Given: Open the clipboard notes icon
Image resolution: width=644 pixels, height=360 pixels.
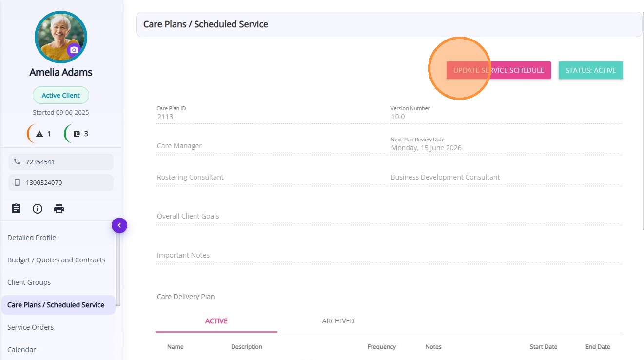Looking at the screenshot, I should [16, 209].
